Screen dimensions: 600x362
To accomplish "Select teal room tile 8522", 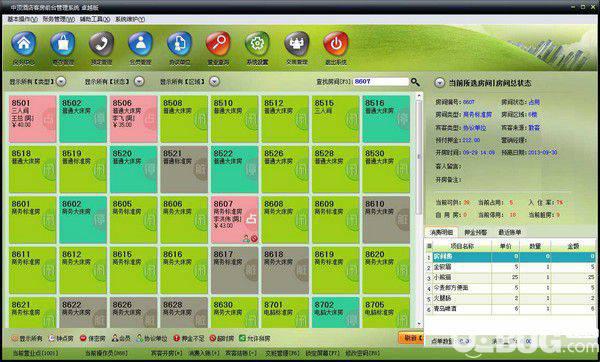I will (x=235, y=169).
